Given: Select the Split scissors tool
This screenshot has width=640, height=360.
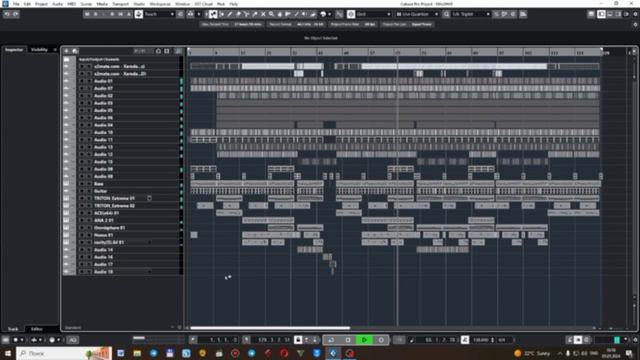Looking at the screenshot, I should (x=247, y=14).
